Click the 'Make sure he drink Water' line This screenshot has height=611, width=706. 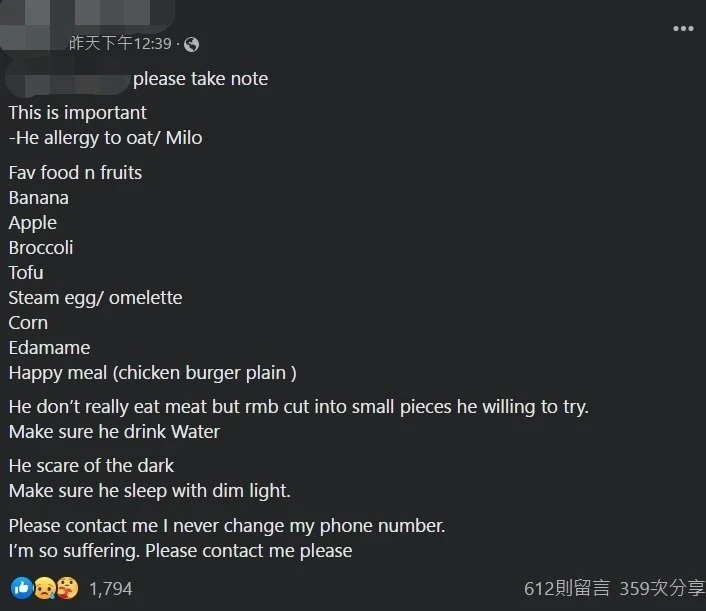pos(114,432)
